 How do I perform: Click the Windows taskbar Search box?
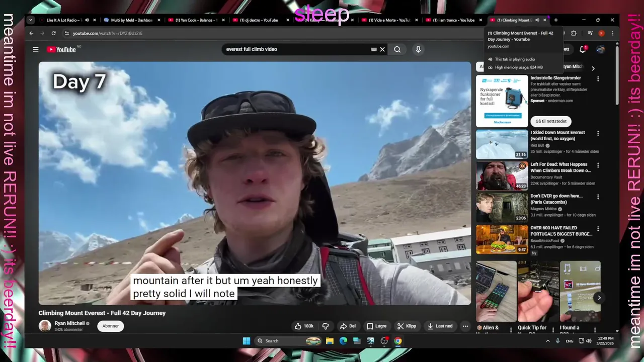[288, 341]
